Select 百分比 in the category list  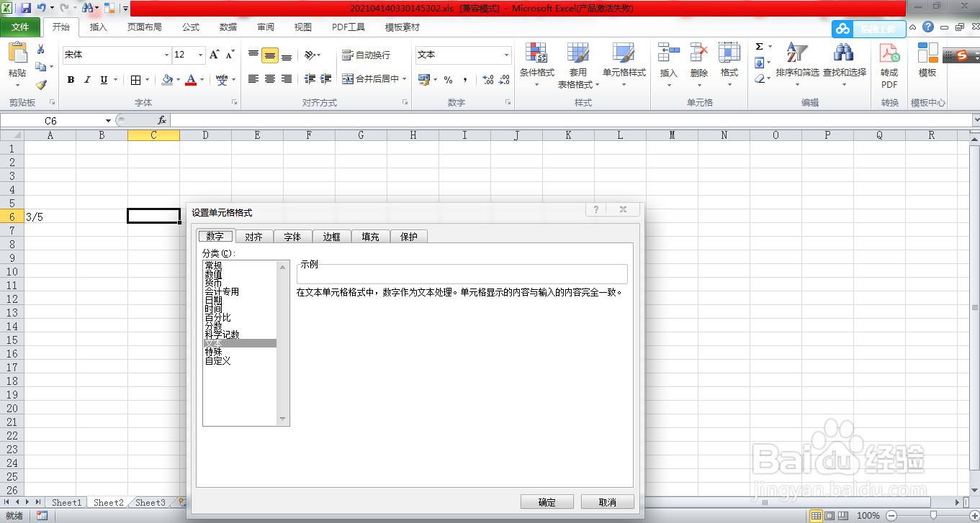(218, 317)
